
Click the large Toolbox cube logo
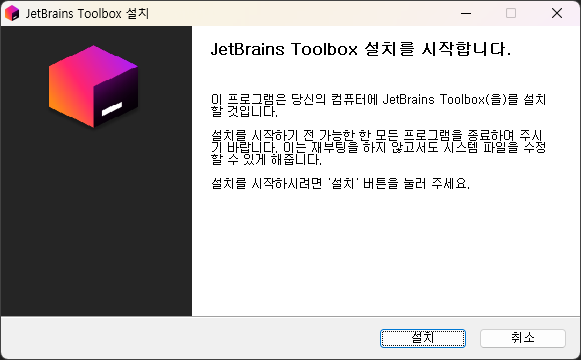tap(93, 86)
